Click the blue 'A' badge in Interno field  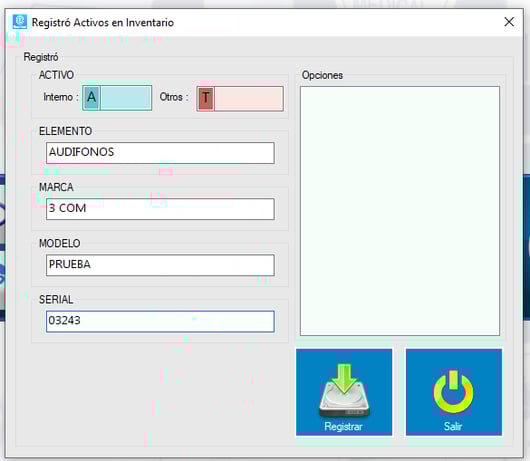[x=92, y=98]
